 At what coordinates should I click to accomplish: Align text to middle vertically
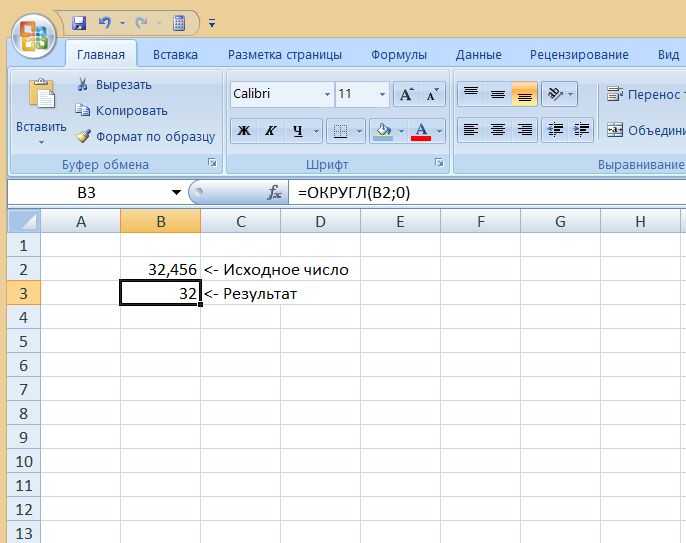point(497,94)
